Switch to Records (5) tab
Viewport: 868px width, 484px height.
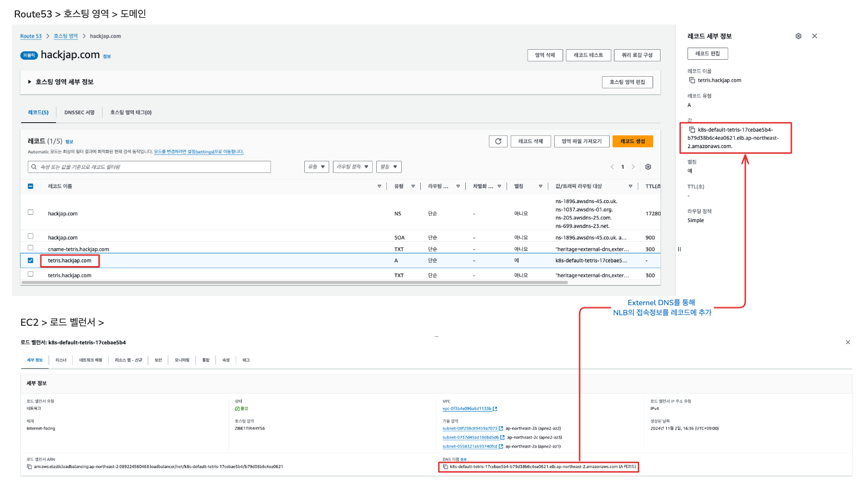(x=38, y=113)
